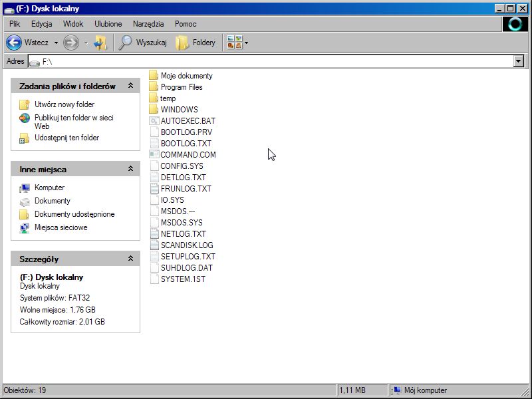
Task: Select the CONFIG.SYS file icon
Action: [154, 166]
